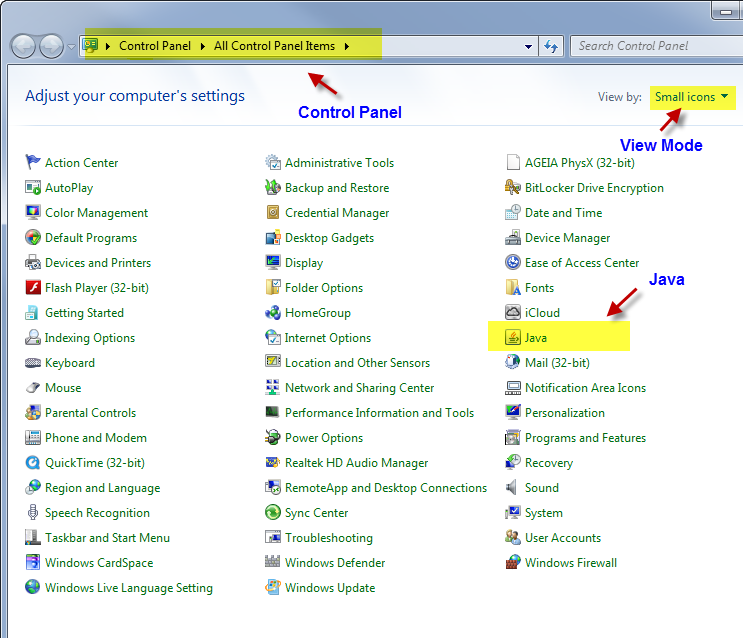Click the Parental Controls icon
The width and height of the screenshot is (743, 638).
click(33, 412)
